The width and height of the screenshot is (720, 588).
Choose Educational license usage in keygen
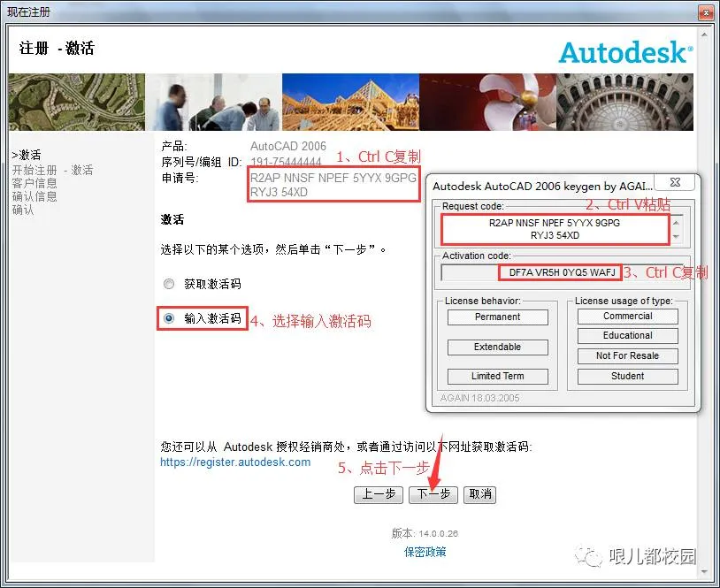(628, 335)
